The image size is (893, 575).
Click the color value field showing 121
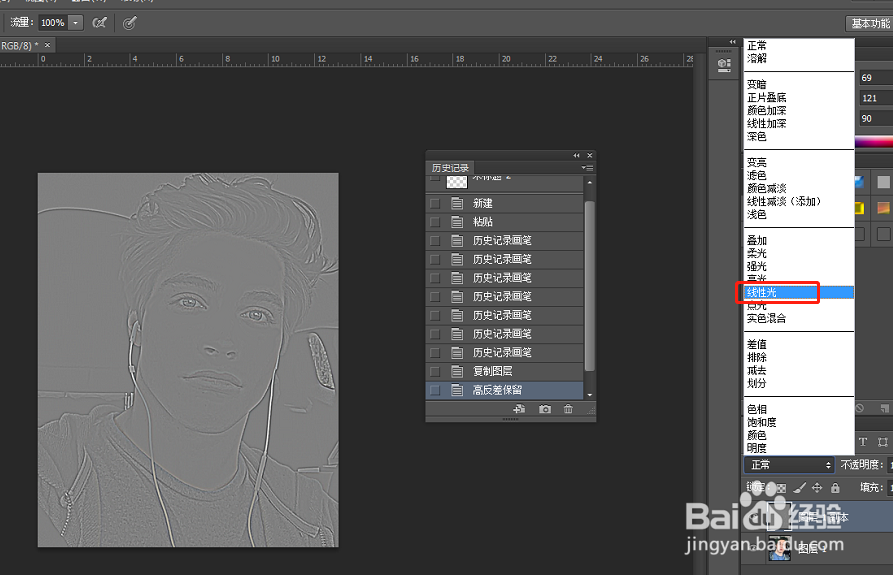point(875,98)
